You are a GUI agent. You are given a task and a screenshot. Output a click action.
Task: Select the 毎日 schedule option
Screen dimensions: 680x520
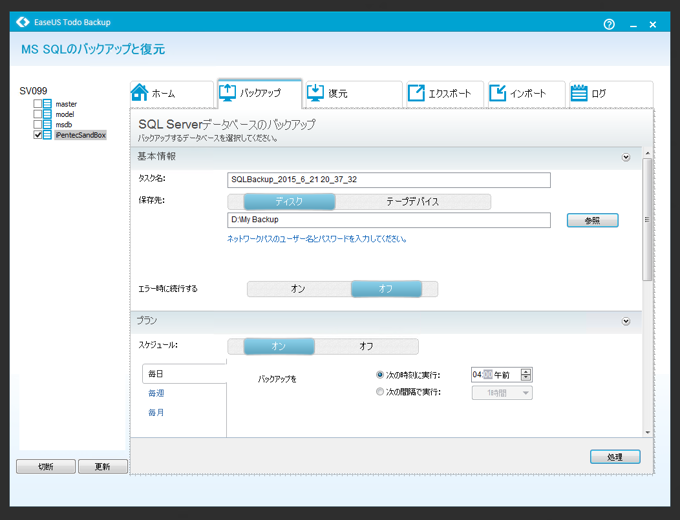coord(184,374)
